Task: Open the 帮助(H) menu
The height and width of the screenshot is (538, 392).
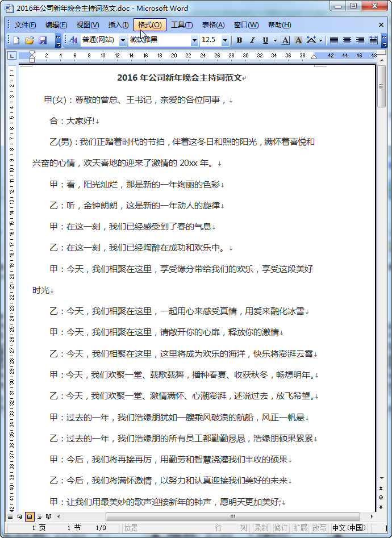Action: 280,25
